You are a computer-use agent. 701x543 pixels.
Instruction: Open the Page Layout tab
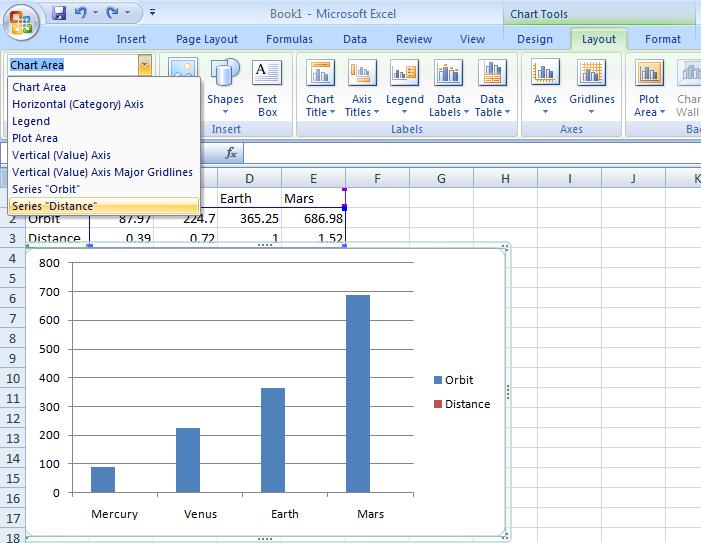coord(207,39)
